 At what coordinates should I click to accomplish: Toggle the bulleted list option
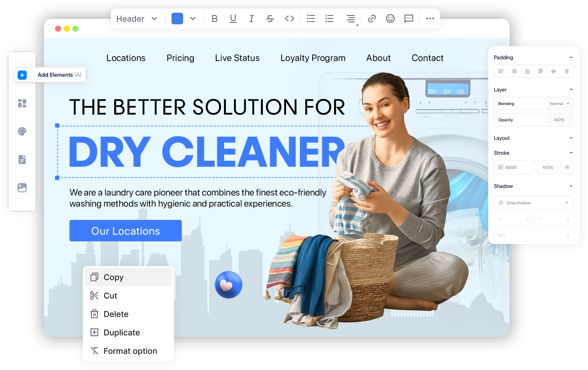click(x=311, y=18)
